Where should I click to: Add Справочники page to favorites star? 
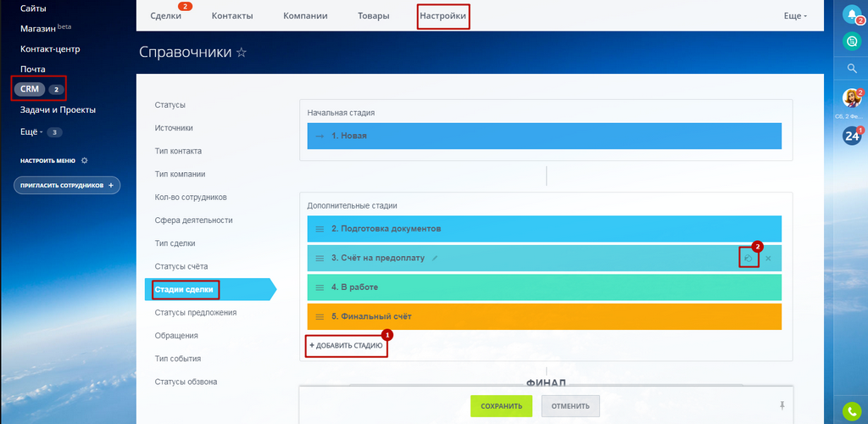[242, 53]
